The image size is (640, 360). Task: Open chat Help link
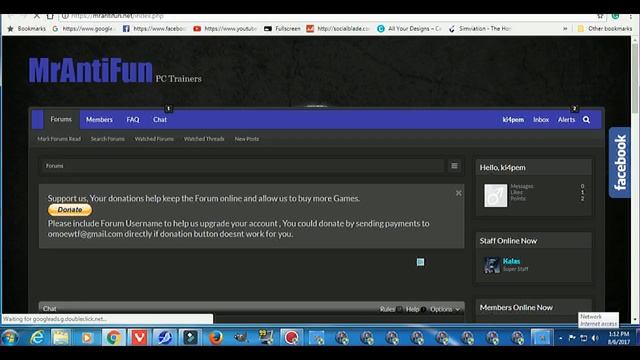tap(412, 309)
